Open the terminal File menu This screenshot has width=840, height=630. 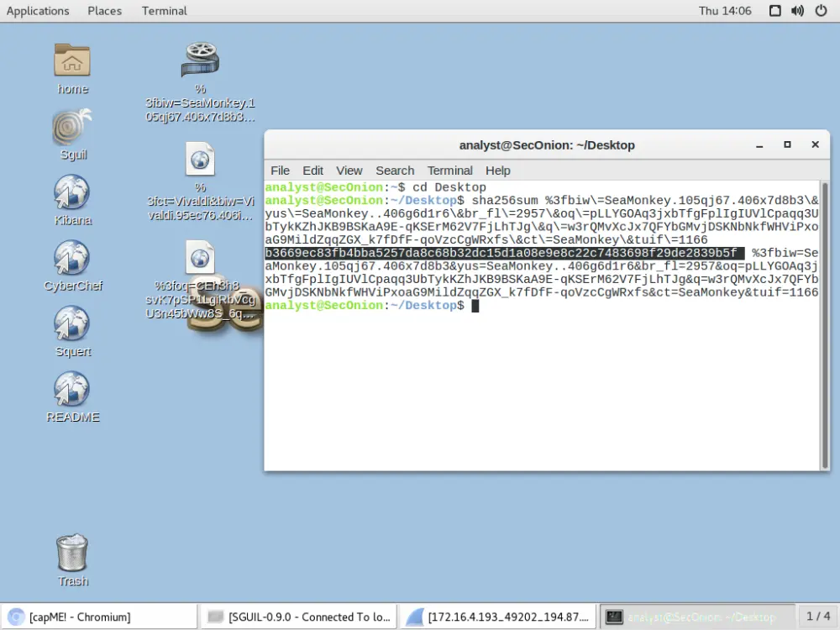coord(280,171)
